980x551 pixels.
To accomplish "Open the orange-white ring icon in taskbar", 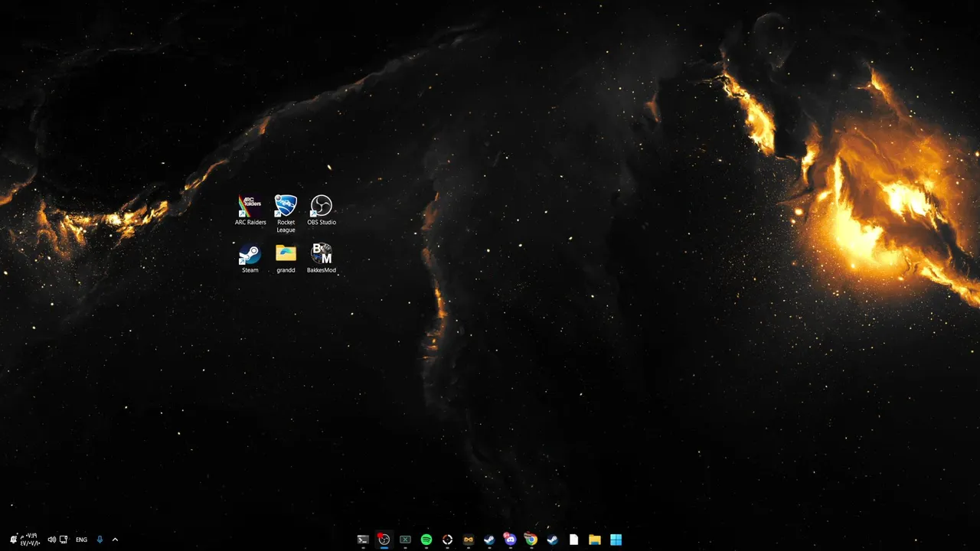I will 448,540.
